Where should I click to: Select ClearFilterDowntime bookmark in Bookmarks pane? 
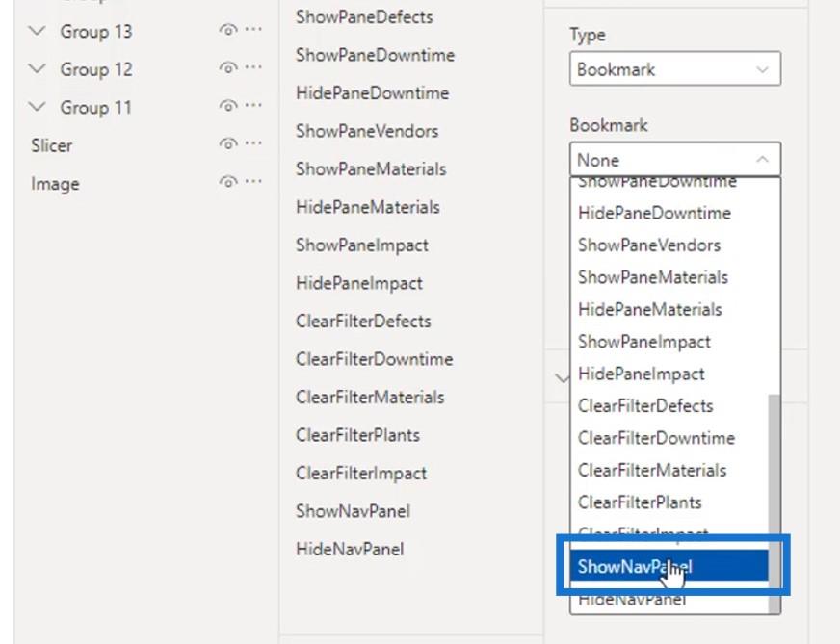tap(374, 359)
